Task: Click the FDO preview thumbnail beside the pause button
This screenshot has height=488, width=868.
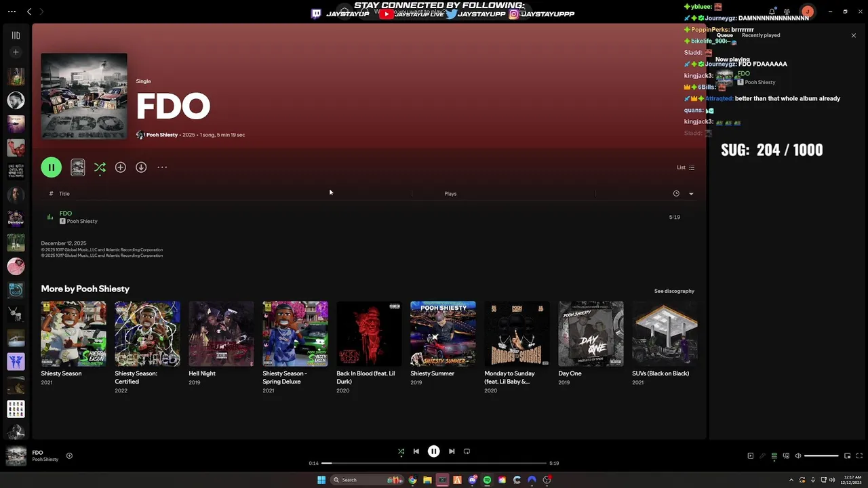Action: pyautogui.click(x=78, y=167)
